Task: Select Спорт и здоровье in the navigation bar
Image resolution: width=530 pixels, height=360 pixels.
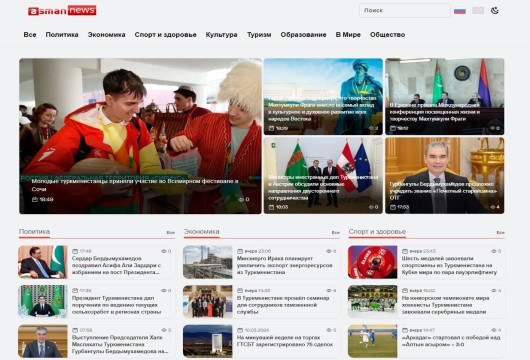Action: coord(165,34)
